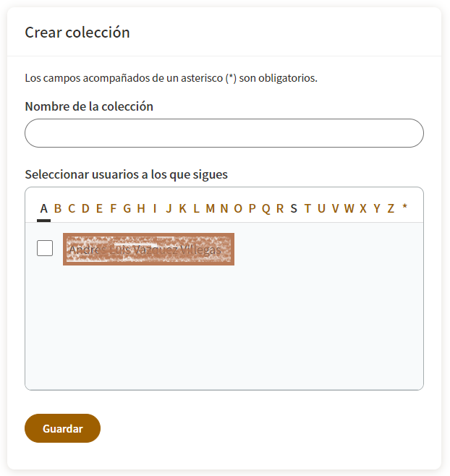Select the letter A tab

click(43, 208)
